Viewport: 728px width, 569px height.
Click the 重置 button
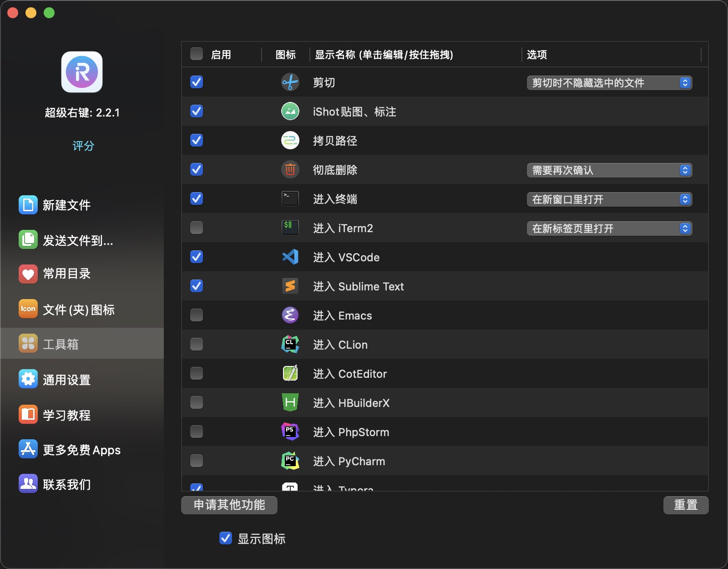(x=686, y=505)
